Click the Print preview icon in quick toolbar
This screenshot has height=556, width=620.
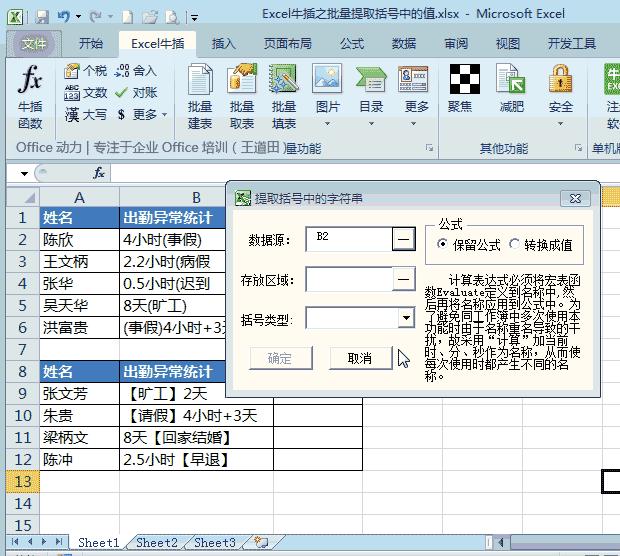(172, 17)
